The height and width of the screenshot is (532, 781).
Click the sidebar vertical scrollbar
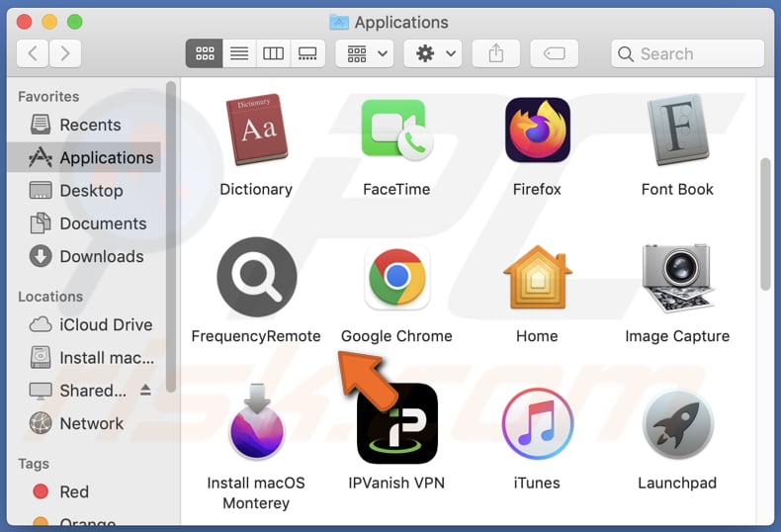coord(171,237)
